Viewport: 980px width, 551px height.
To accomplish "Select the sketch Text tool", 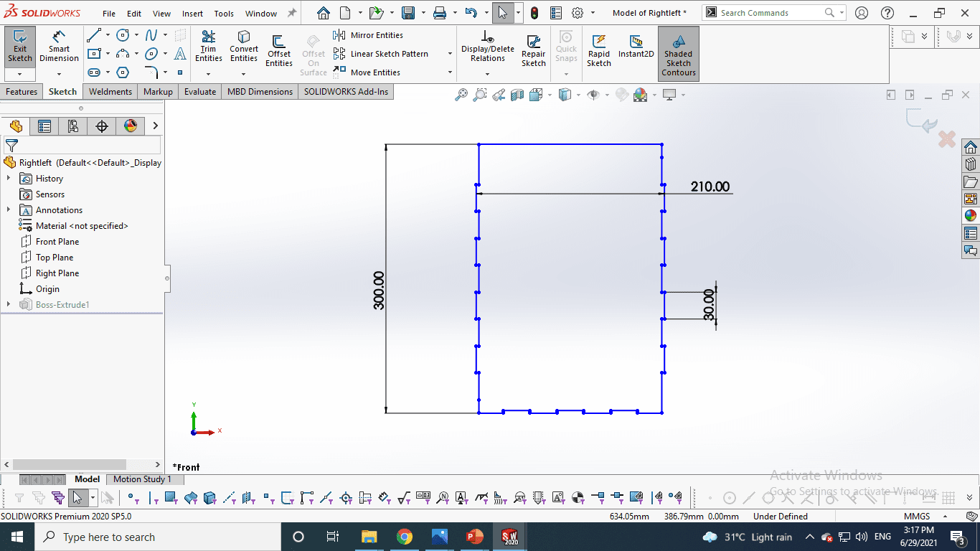I will pyautogui.click(x=180, y=54).
